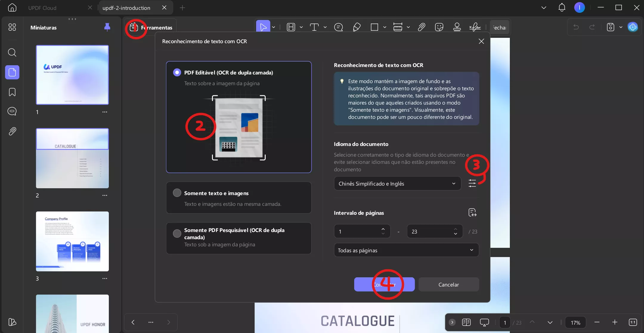Click the search icon in left sidebar
644x333 pixels.
click(x=12, y=52)
